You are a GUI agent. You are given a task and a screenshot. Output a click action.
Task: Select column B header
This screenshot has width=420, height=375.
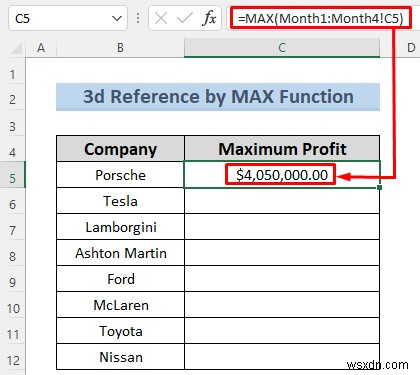point(120,48)
